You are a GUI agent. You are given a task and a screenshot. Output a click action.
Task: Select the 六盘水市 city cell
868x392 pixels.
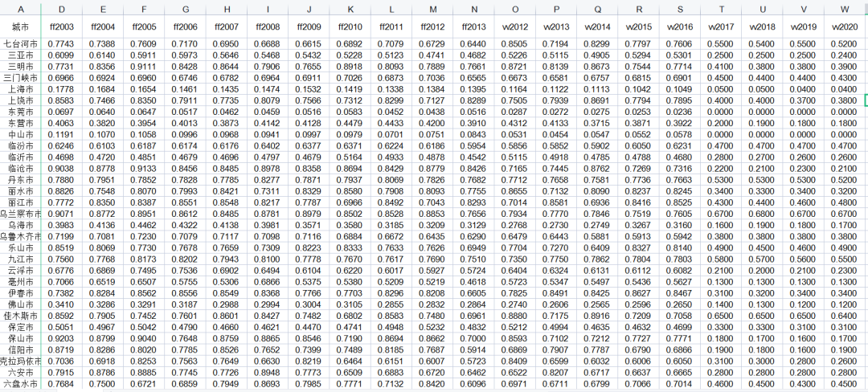tap(20, 384)
